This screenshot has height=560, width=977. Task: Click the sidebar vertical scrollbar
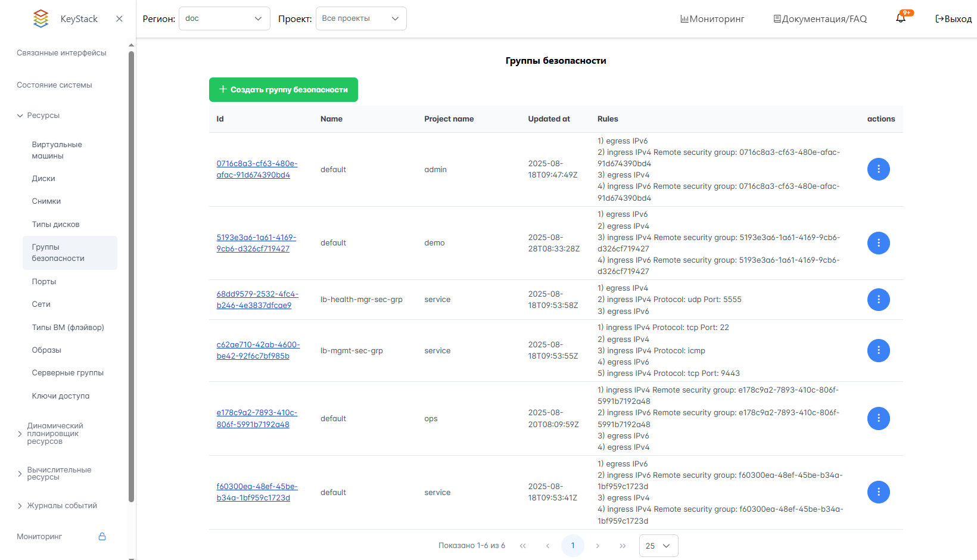pos(131,274)
